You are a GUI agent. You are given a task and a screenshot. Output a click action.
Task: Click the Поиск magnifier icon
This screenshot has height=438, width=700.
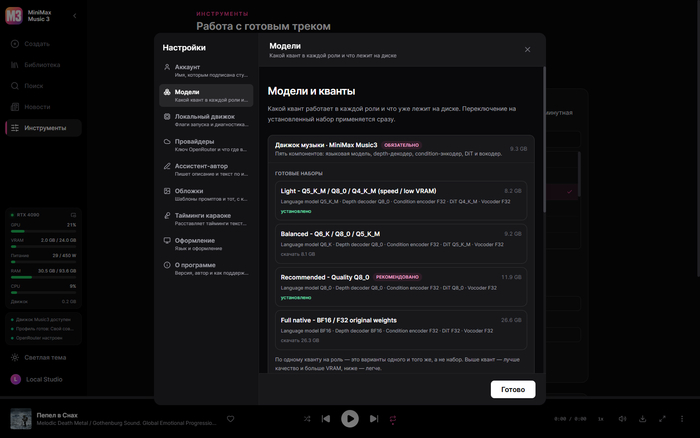[x=15, y=86]
